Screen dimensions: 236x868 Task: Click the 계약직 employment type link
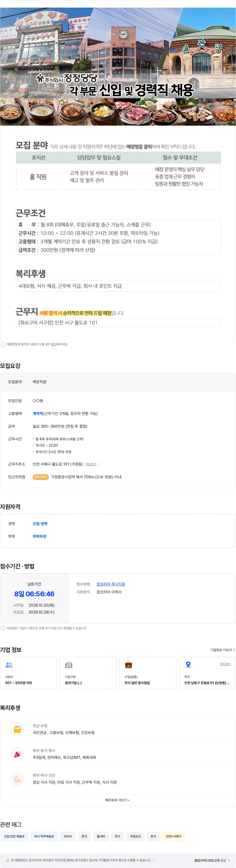[38, 413]
